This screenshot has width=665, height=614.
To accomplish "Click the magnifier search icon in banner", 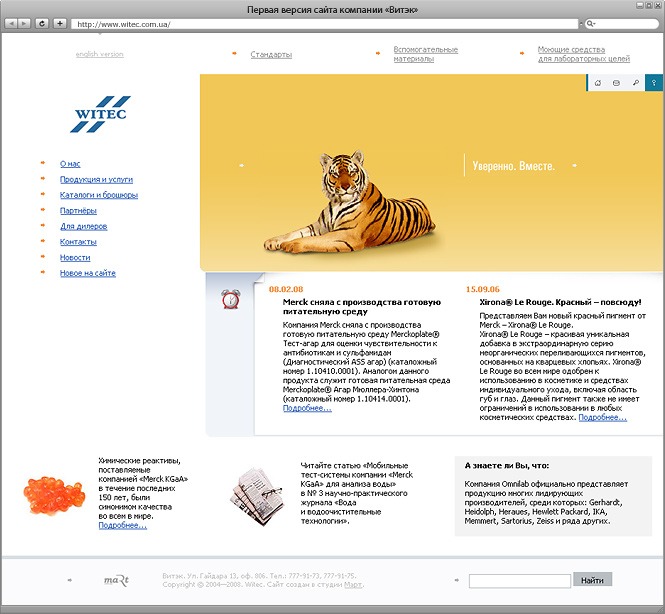I will point(635,83).
